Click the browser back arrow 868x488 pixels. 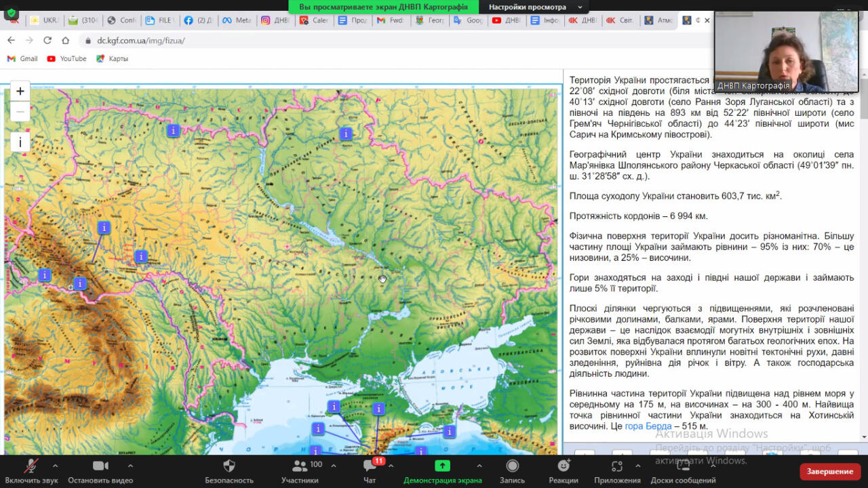click(x=12, y=41)
